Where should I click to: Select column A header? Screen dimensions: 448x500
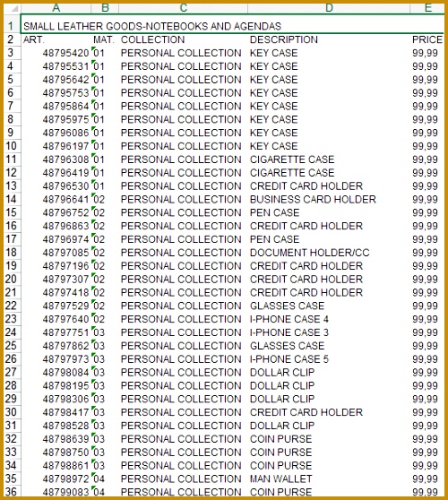(x=56, y=8)
